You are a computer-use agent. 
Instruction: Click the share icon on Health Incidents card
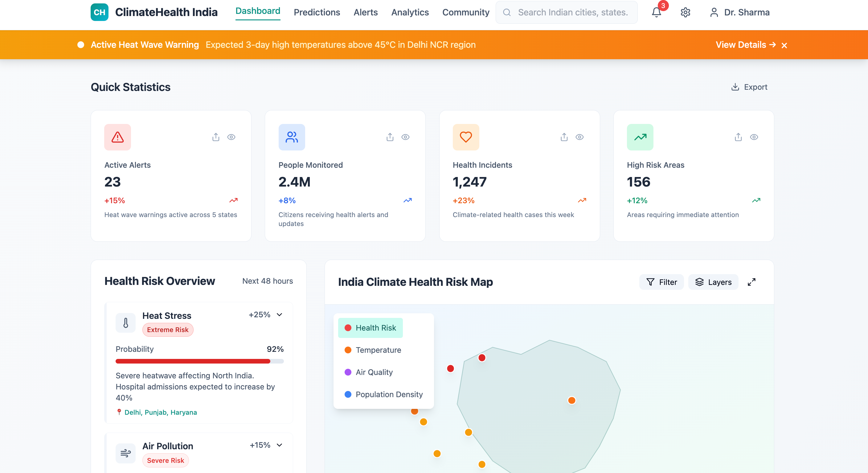(x=564, y=137)
